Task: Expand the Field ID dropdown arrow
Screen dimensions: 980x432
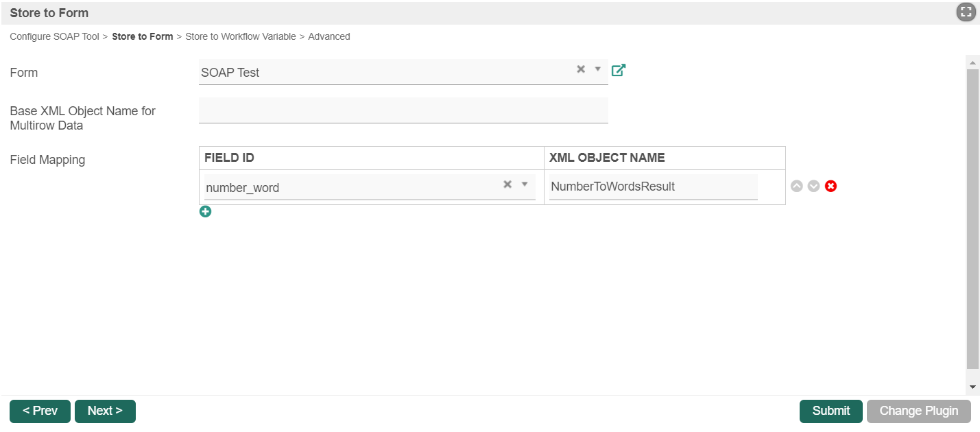Action: [525, 184]
